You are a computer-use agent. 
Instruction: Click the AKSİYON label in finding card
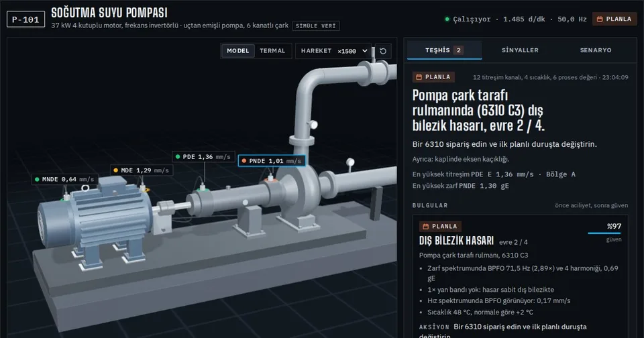434,327
